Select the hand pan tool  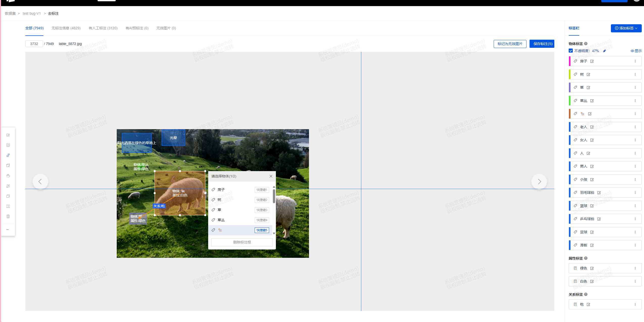pyautogui.click(x=8, y=176)
